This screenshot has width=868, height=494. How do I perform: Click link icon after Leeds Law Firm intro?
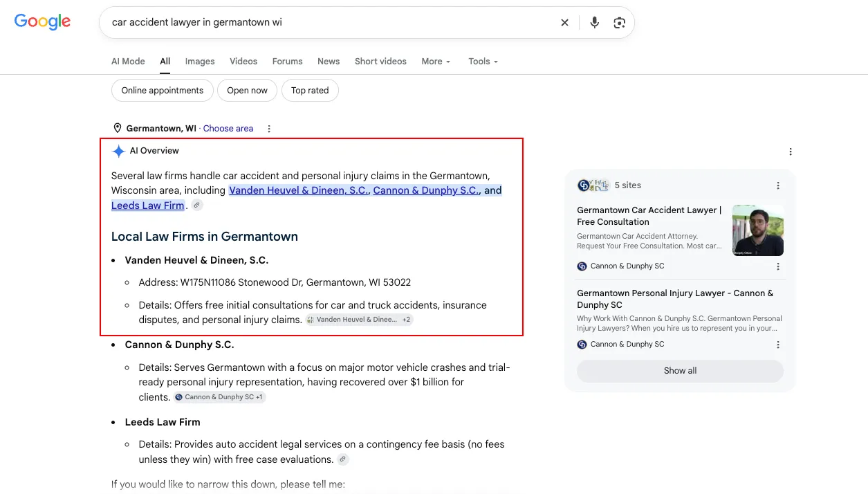click(x=197, y=205)
